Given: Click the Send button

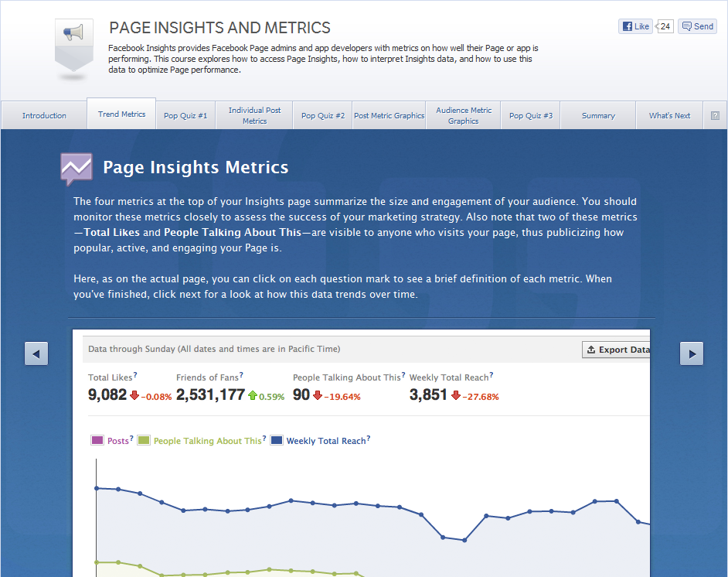Looking at the screenshot, I should click(697, 26).
